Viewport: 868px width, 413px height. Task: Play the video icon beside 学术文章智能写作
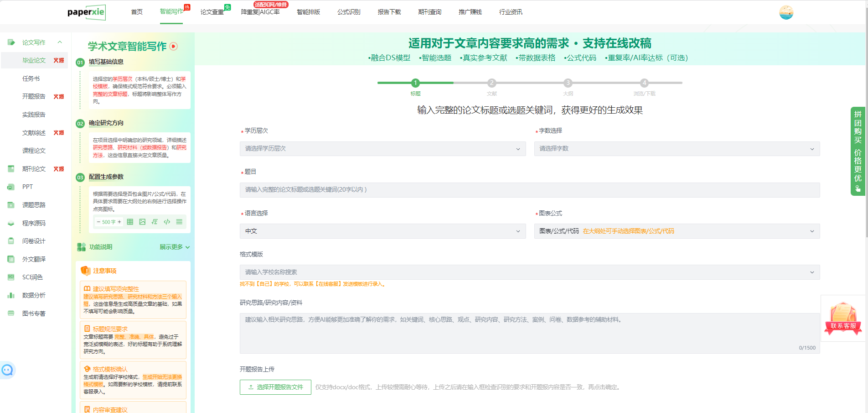[x=174, y=46]
